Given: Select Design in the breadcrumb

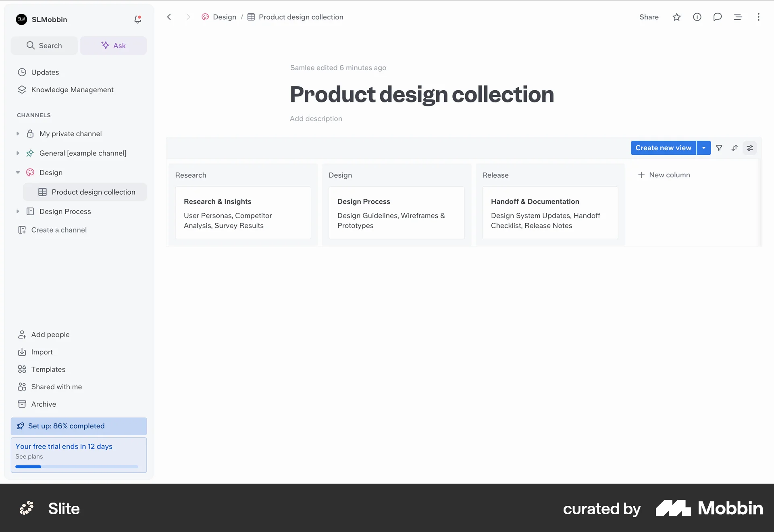Looking at the screenshot, I should click(x=225, y=17).
